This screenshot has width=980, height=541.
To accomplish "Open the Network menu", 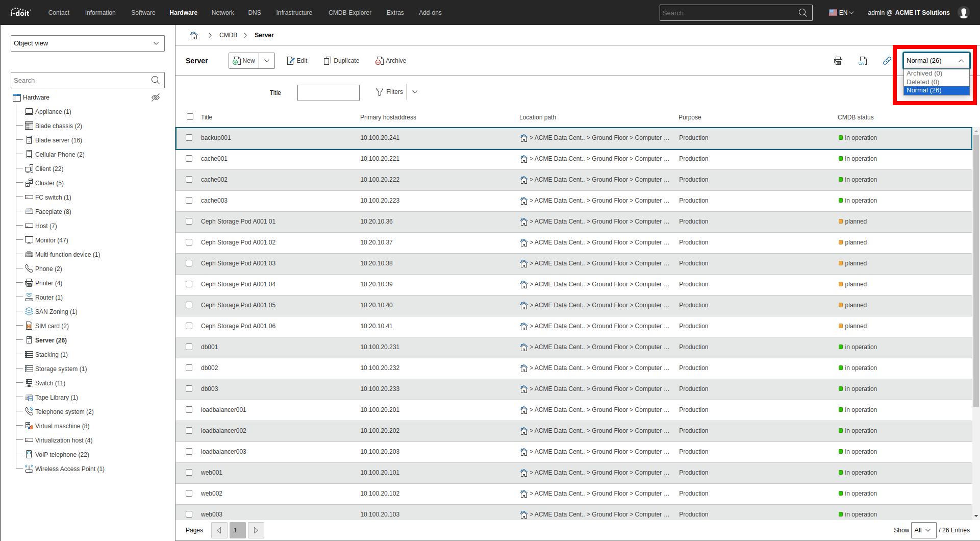I will click(222, 13).
